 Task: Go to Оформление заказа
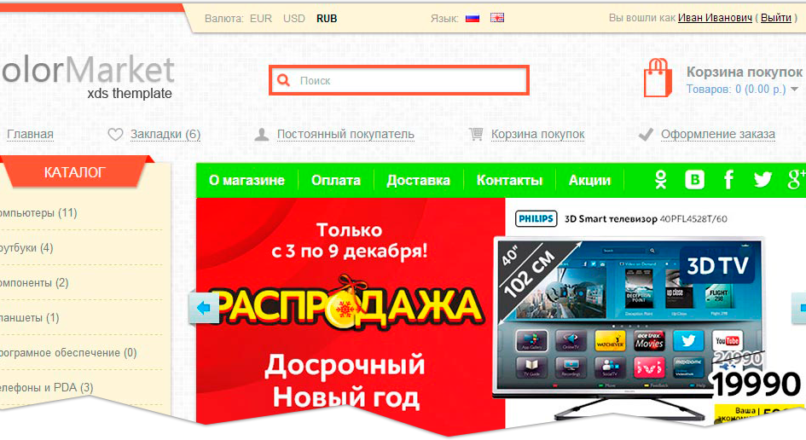tap(718, 134)
